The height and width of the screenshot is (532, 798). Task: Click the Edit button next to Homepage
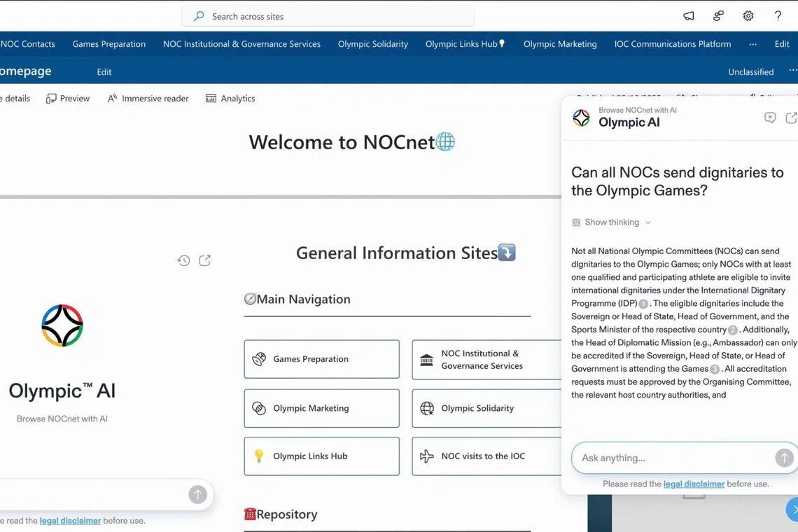[x=104, y=71]
